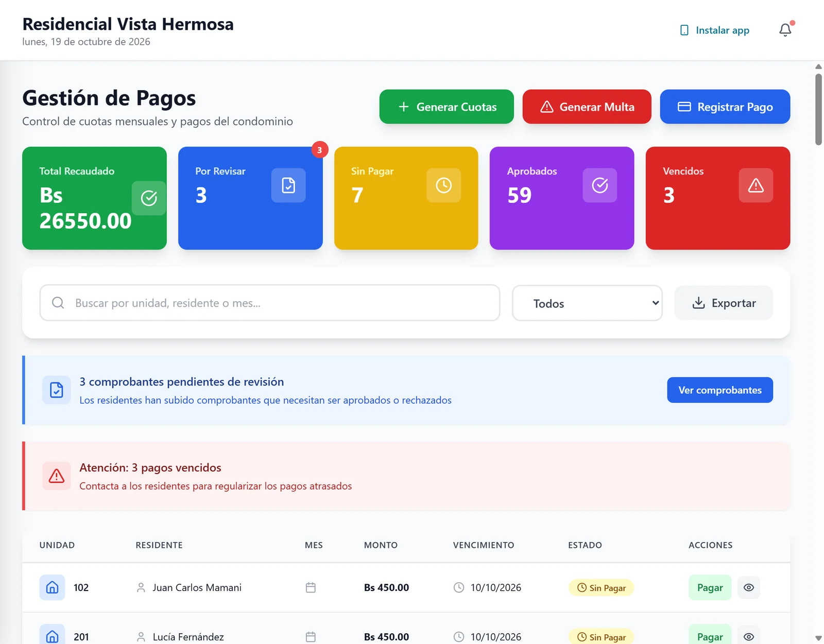Open Ver comprobantes

[720, 390]
